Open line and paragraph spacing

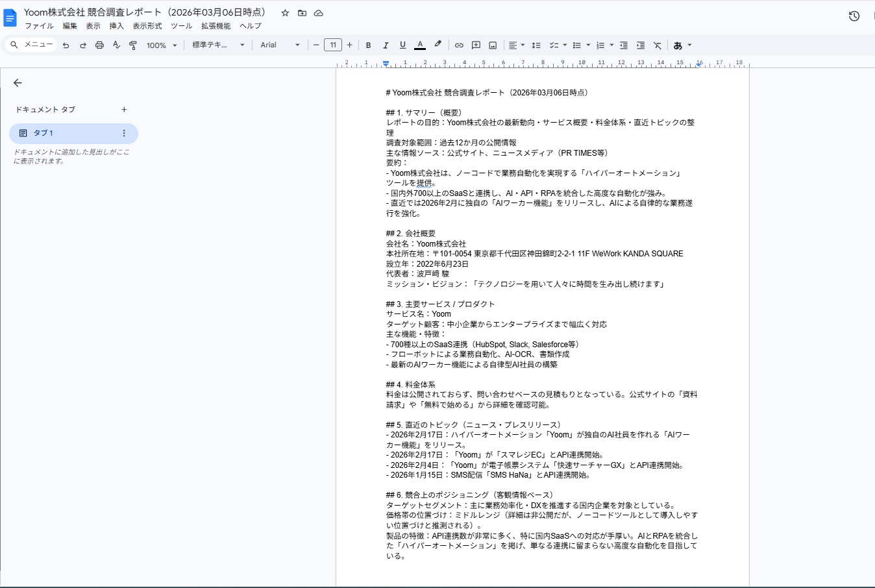[x=536, y=45]
